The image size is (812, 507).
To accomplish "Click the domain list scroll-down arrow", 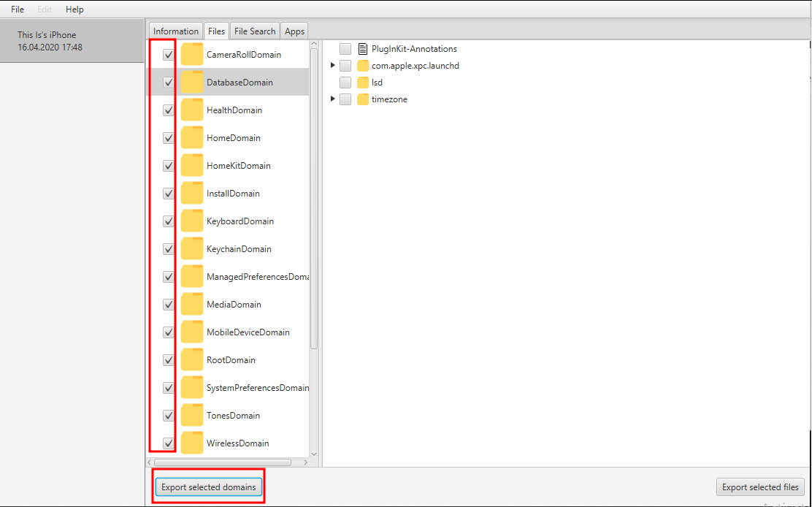I will pyautogui.click(x=314, y=454).
